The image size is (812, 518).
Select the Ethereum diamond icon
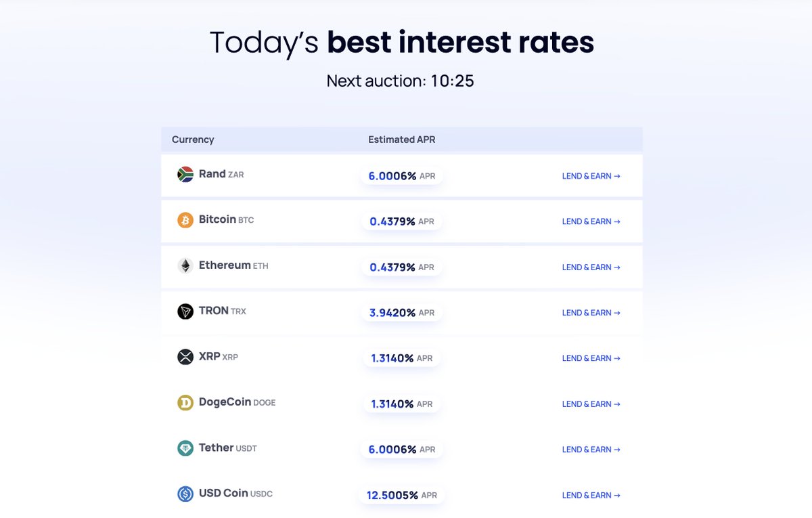point(185,265)
